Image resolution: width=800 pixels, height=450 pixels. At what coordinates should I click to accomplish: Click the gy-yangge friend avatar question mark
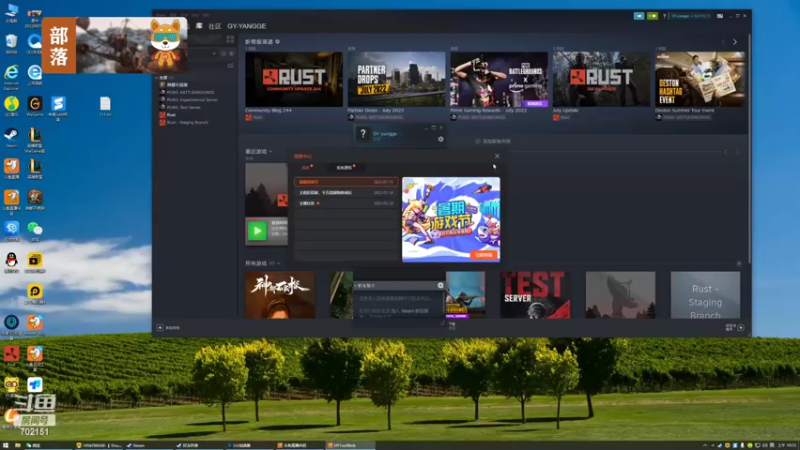[363, 134]
